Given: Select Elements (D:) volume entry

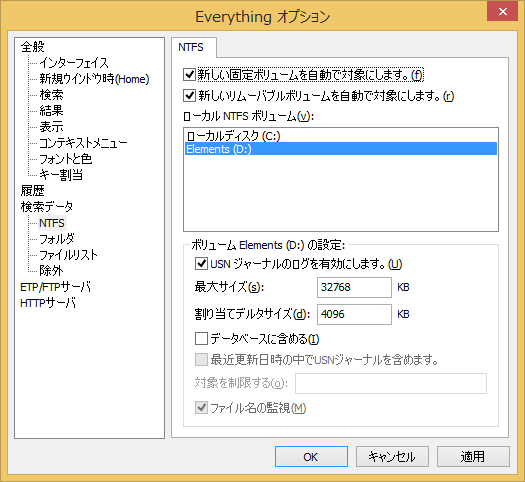Looking at the screenshot, I should [x=341, y=149].
